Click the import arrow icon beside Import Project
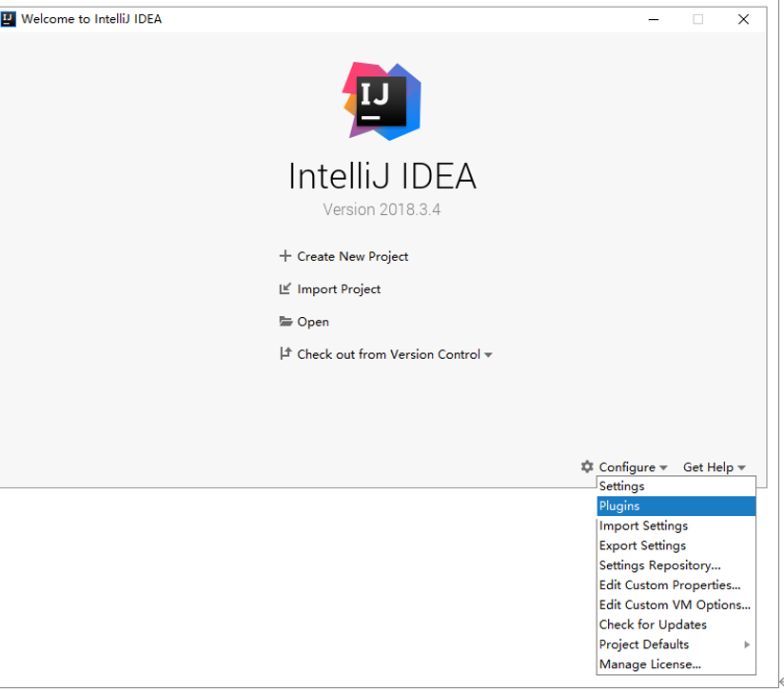Image resolution: width=784 pixels, height=693 pixels. click(285, 288)
